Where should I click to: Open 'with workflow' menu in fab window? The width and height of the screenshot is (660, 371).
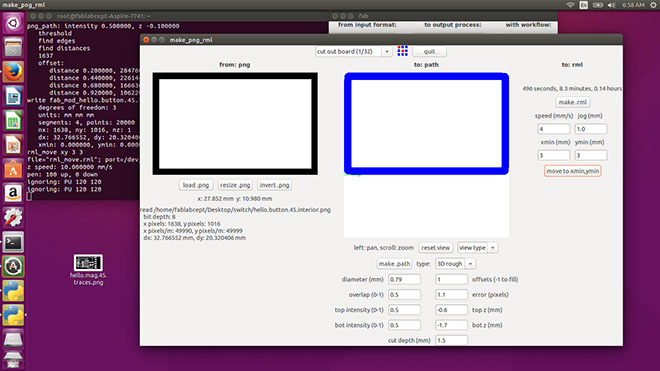click(528, 25)
